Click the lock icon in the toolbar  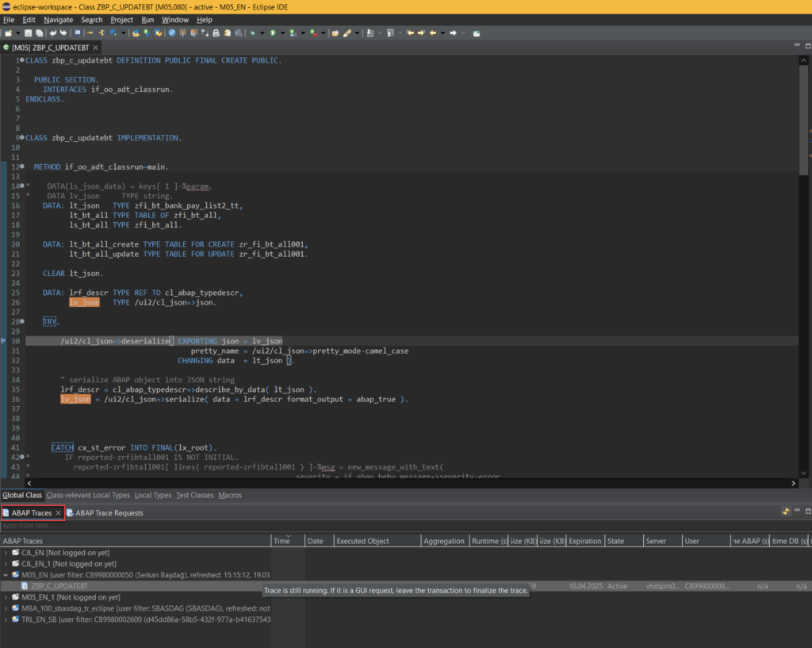point(216,33)
